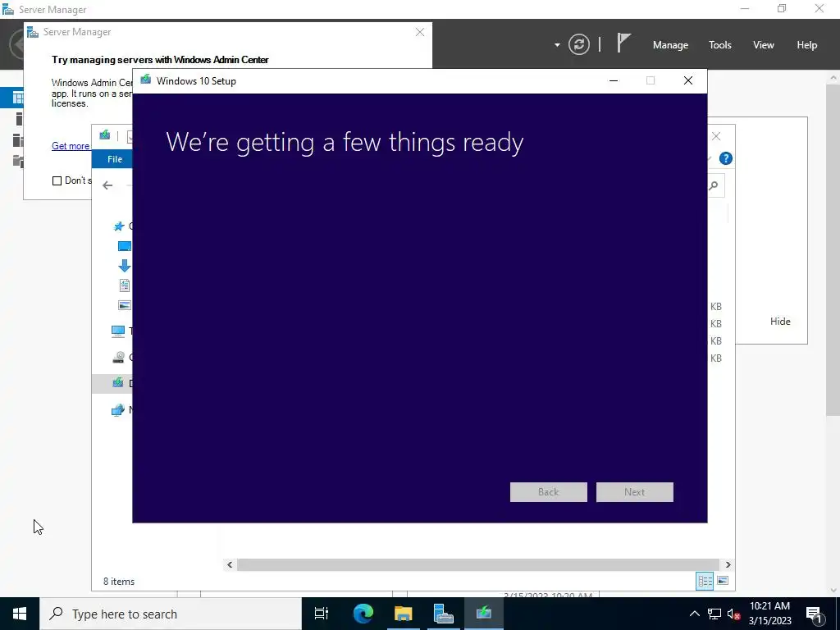Switch File Explorer to large icons view
The width and height of the screenshot is (840, 630).
coord(723,581)
